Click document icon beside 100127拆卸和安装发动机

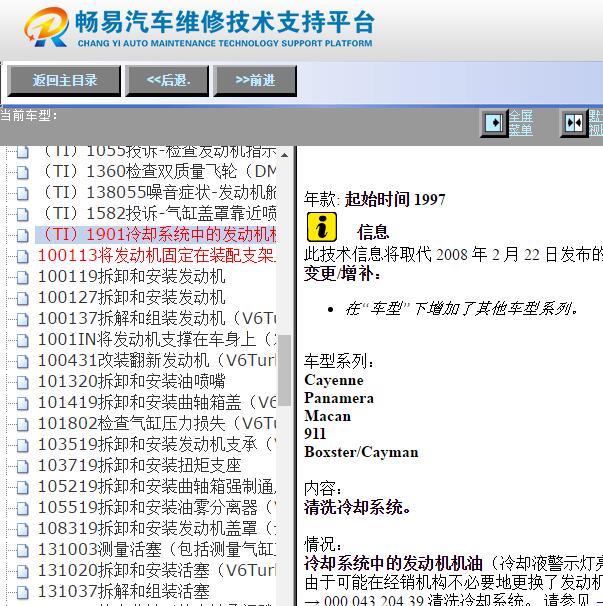click(x=22, y=298)
